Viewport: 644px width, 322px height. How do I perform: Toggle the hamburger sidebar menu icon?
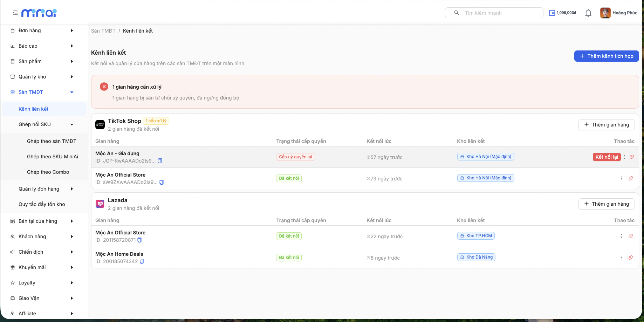15,13
